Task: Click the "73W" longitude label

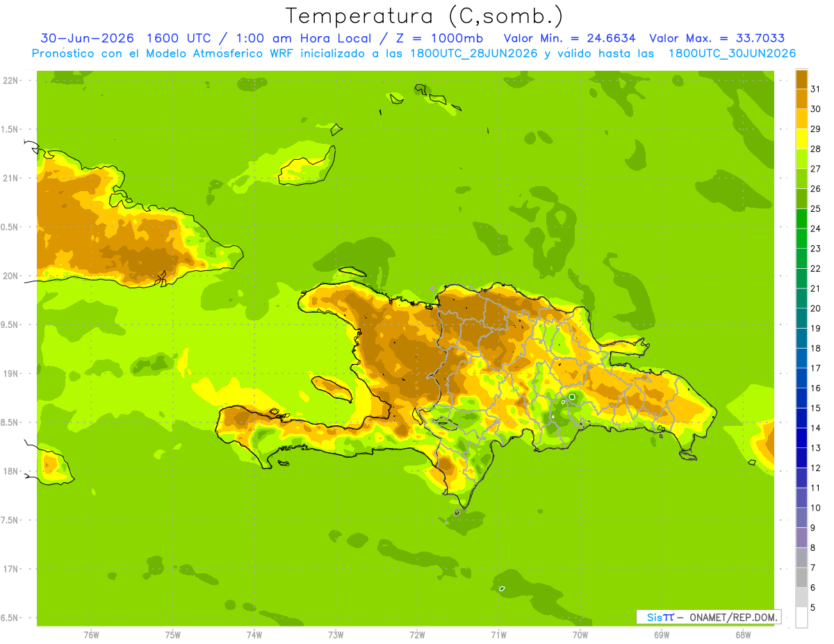Action: point(336,635)
